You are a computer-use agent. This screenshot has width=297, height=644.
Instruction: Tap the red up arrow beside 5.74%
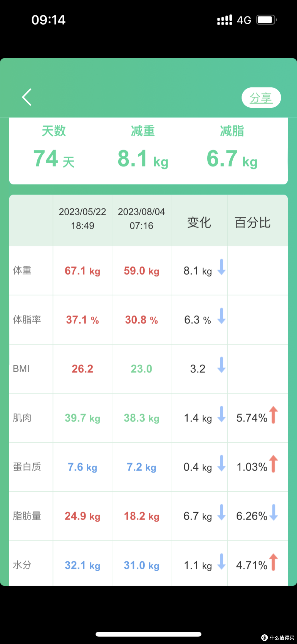tap(273, 415)
